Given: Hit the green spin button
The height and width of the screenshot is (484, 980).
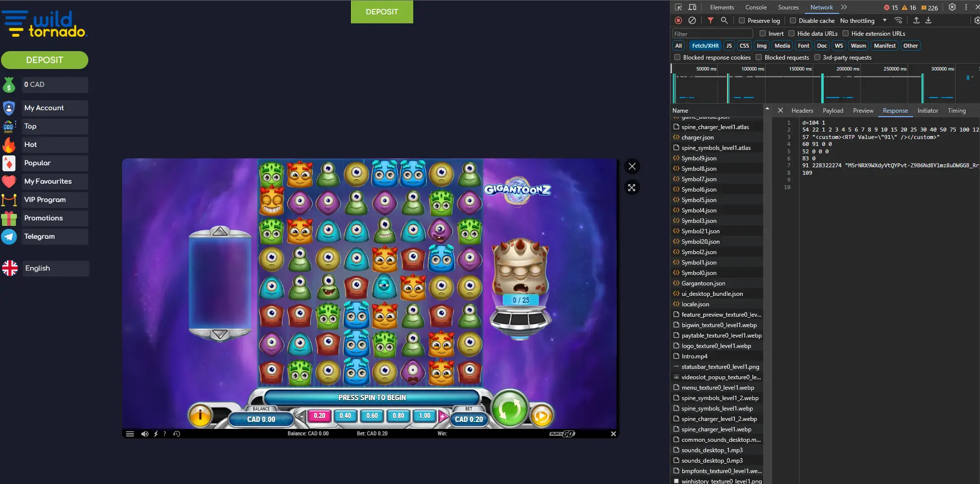Looking at the screenshot, I should pos(510,409).
